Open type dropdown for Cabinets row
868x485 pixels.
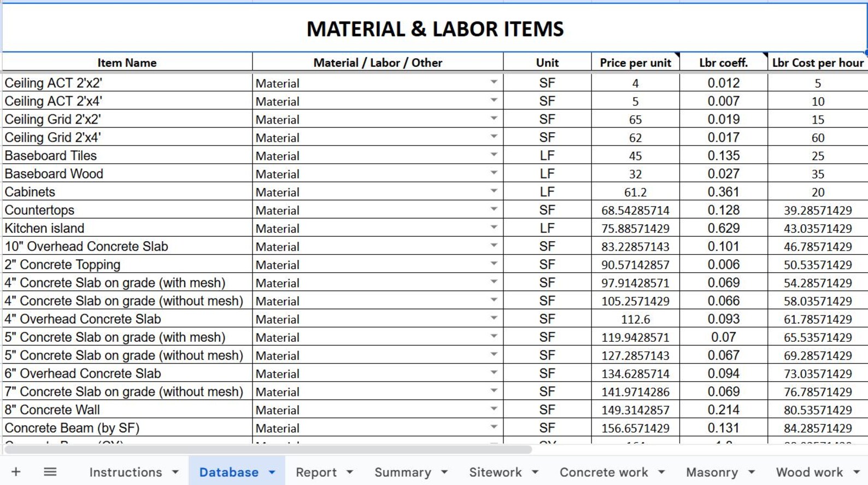[x=494, y=191]
